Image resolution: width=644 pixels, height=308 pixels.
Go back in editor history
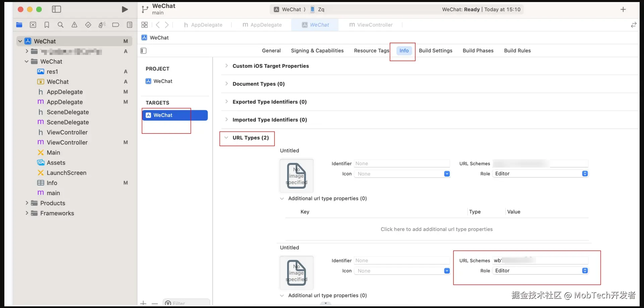(158, 25)
